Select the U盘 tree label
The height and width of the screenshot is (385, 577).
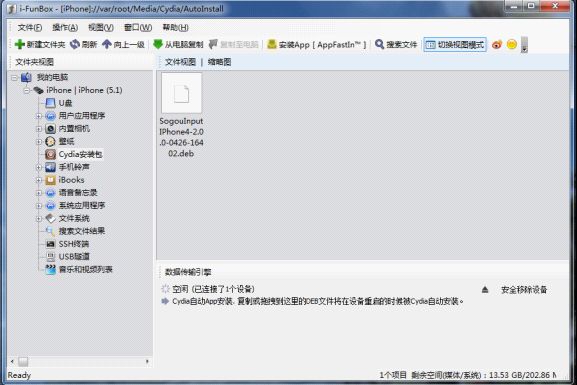[66, 103]
